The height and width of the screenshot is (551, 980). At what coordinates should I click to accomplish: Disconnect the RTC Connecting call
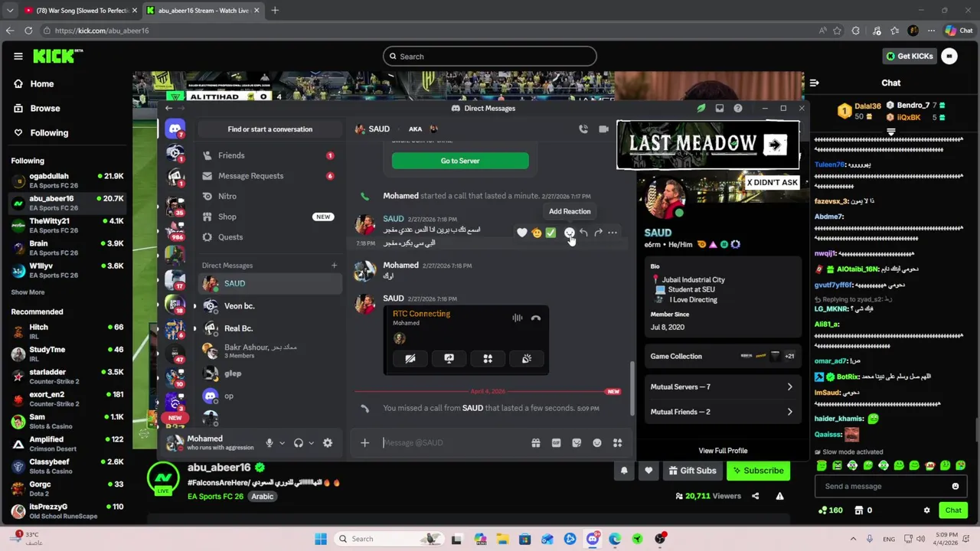[535, 318]
